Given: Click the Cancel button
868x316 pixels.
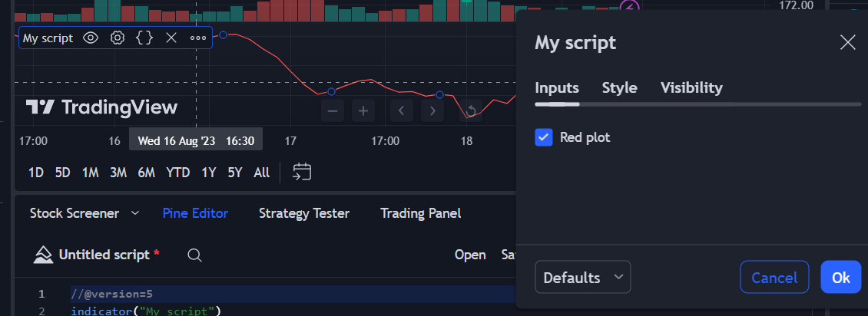Looking at the screenshot, I should pos(774,277).
